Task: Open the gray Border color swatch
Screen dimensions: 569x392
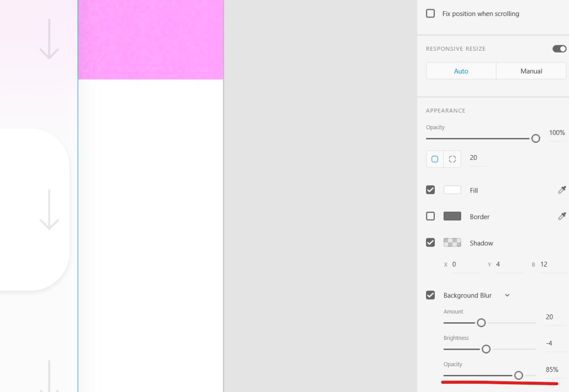Action: (x=452, y=216)
